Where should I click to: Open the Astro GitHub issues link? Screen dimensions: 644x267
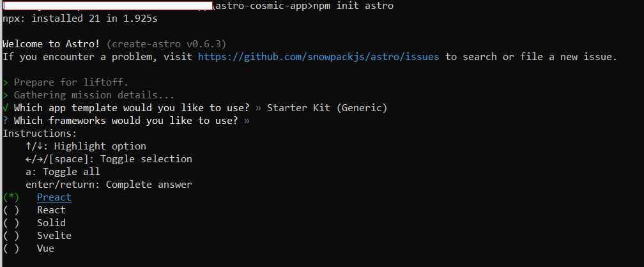(x=318, y=57)
